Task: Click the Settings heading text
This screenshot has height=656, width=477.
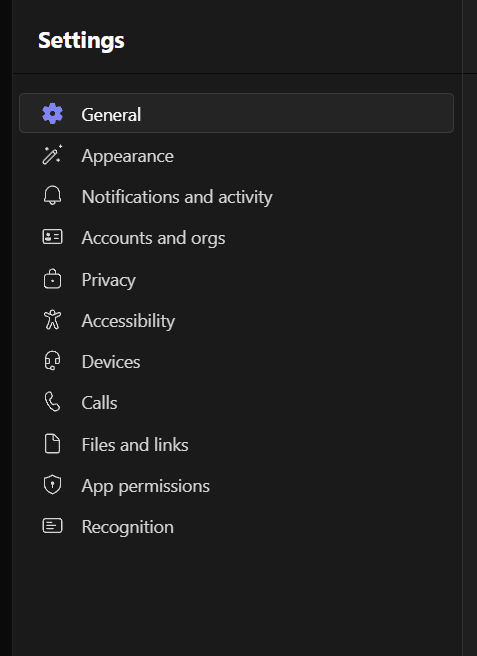Action: (81, 41)
